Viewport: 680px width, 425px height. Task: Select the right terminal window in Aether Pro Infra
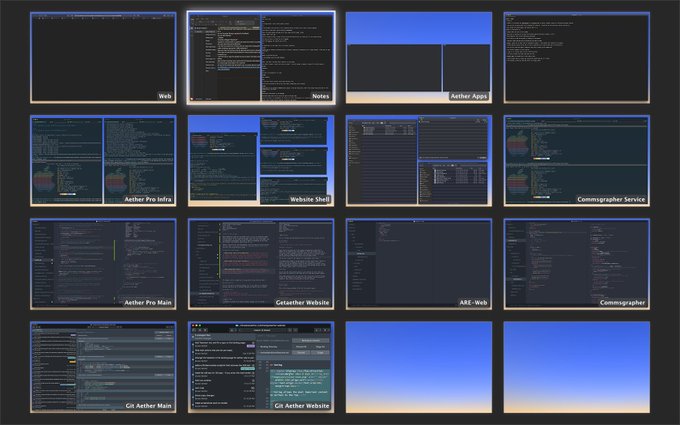[139, 161]
